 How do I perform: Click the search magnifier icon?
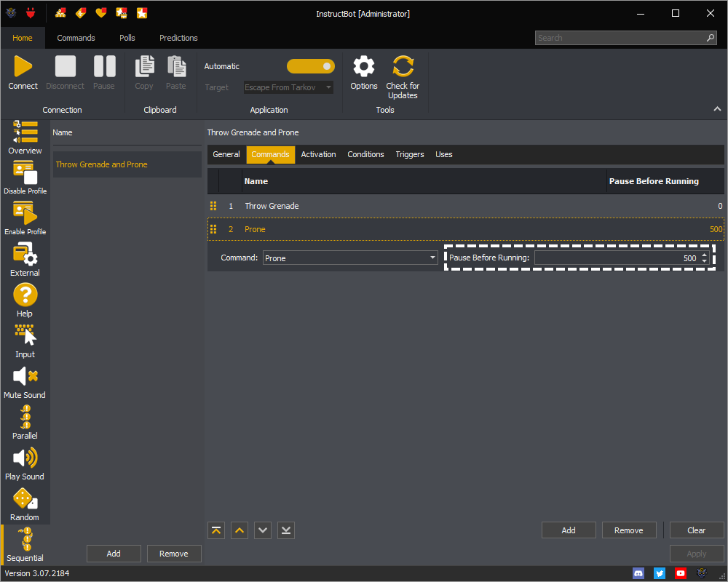pos(711,38)
